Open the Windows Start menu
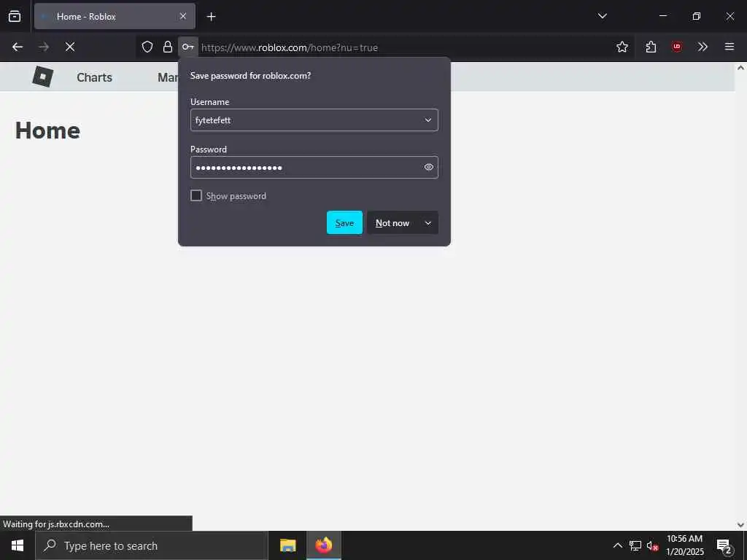This screenshot has width=747, height=560. pyautogui.click(x=18, y=545)
